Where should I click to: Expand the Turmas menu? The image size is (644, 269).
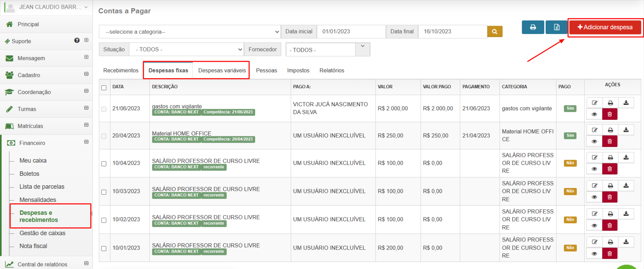[x=86, y=108]
